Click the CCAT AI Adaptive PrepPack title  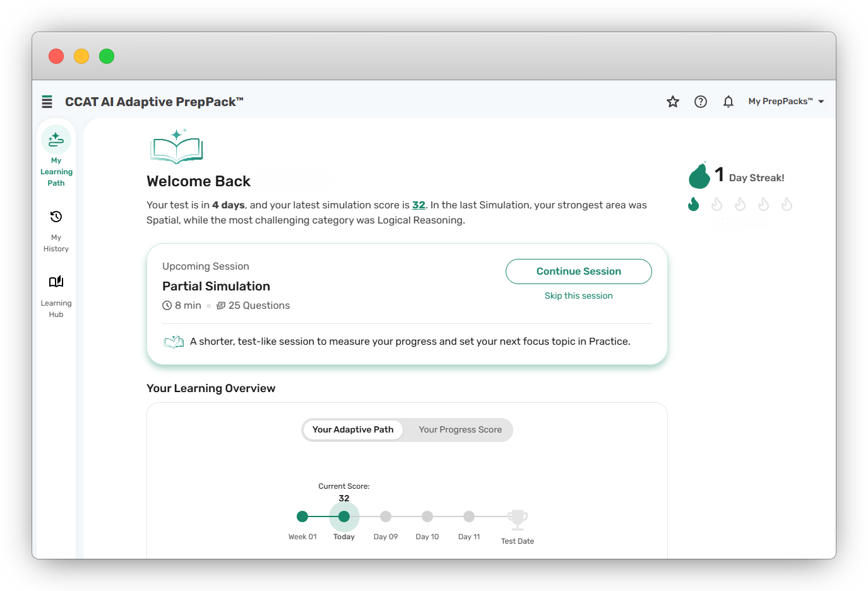154,102
